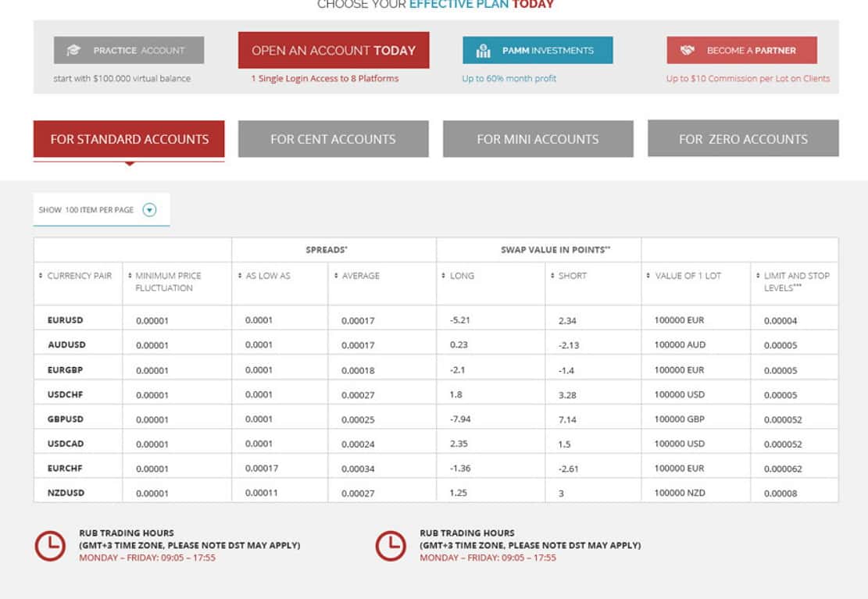Screen dimensions: 868x599
Task: Click the GBPUSD lot value 100000 GBP
Action: click(679, 419)
